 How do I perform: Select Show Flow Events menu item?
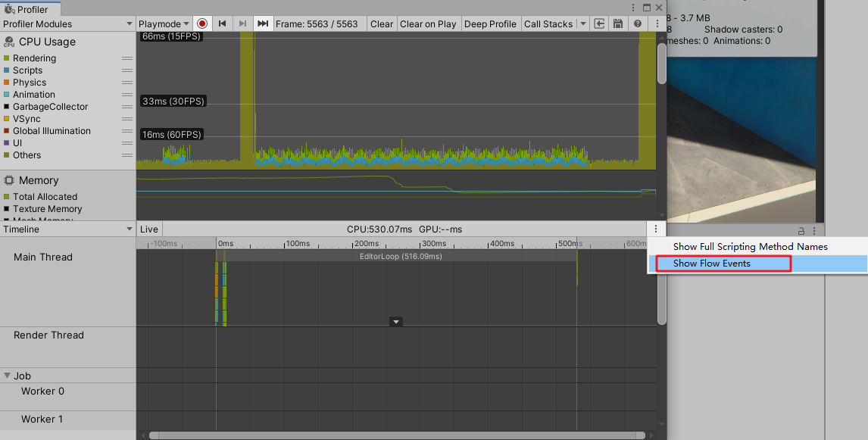click(x=712, y=263)
